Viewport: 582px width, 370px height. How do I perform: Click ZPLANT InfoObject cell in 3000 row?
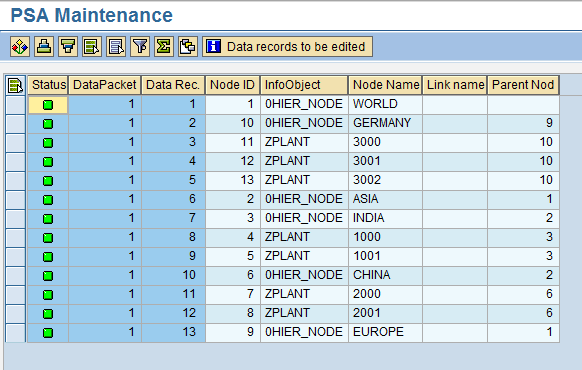[x=304, y=142]
